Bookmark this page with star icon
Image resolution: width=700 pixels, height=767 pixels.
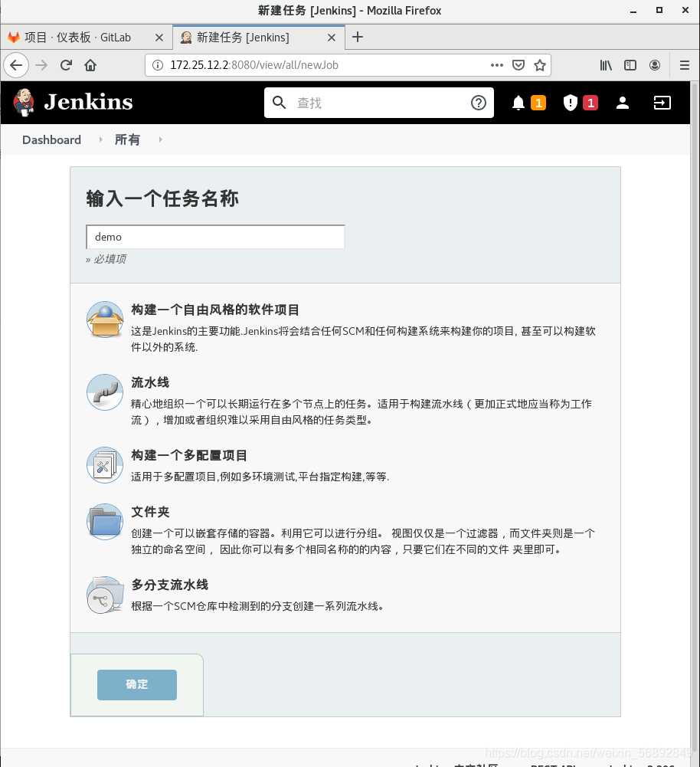point(540,65)
